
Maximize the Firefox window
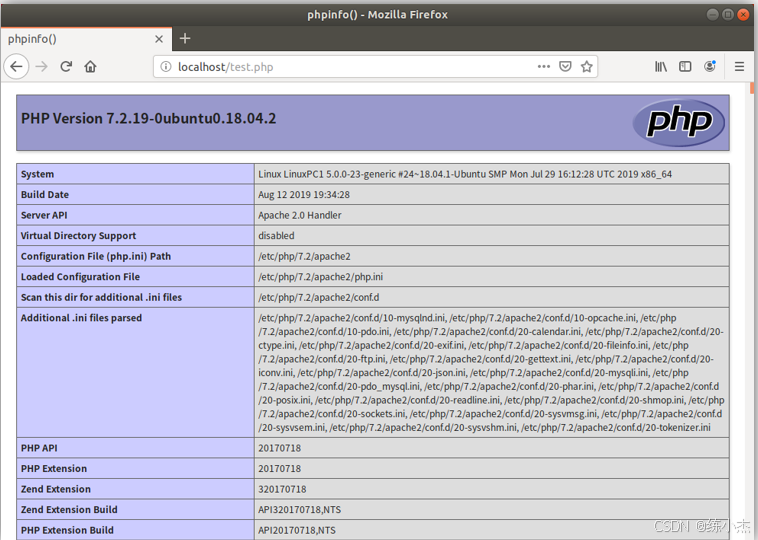tap(728, 15)
